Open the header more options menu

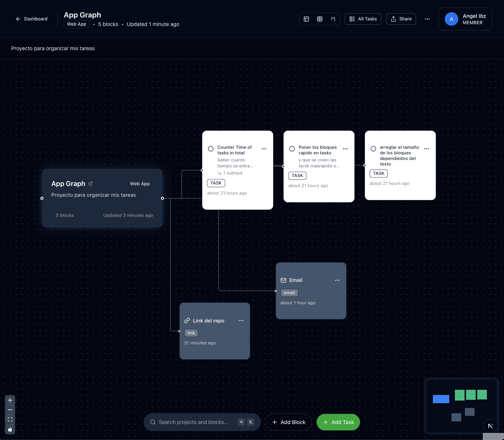pyautogui.click(x=427, y=19)
